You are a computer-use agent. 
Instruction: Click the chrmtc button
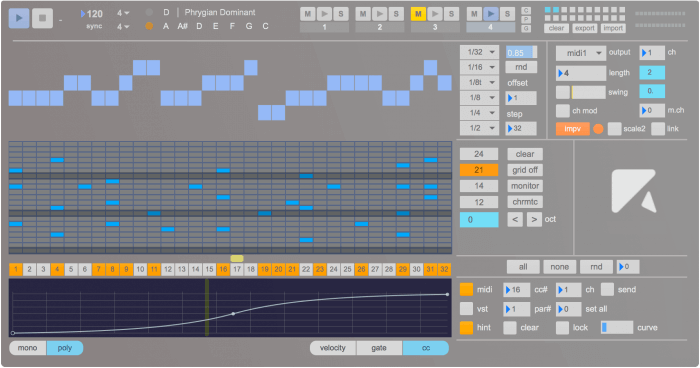click(525, 202)
